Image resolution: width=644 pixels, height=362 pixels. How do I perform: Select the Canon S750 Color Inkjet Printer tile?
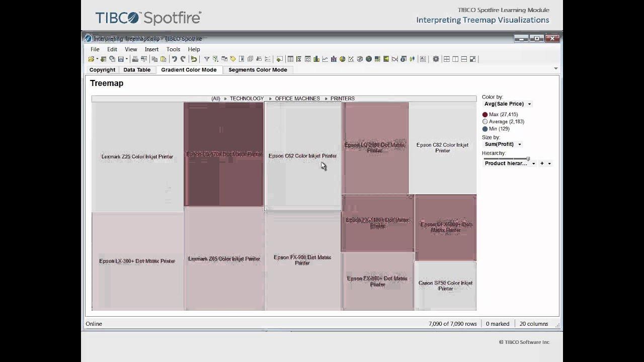(x=445, y=286)
